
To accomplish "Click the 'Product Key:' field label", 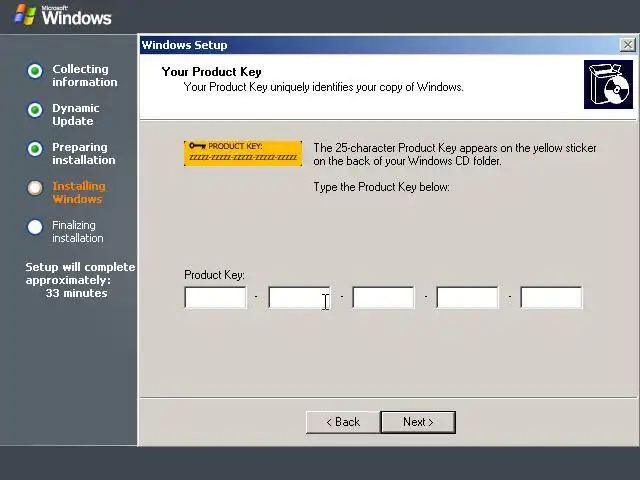I will pyautogui.click(x=214, y=275).
